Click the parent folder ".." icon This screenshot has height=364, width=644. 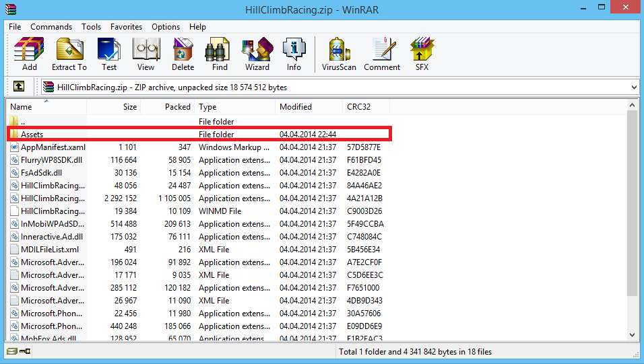[14, 122]
